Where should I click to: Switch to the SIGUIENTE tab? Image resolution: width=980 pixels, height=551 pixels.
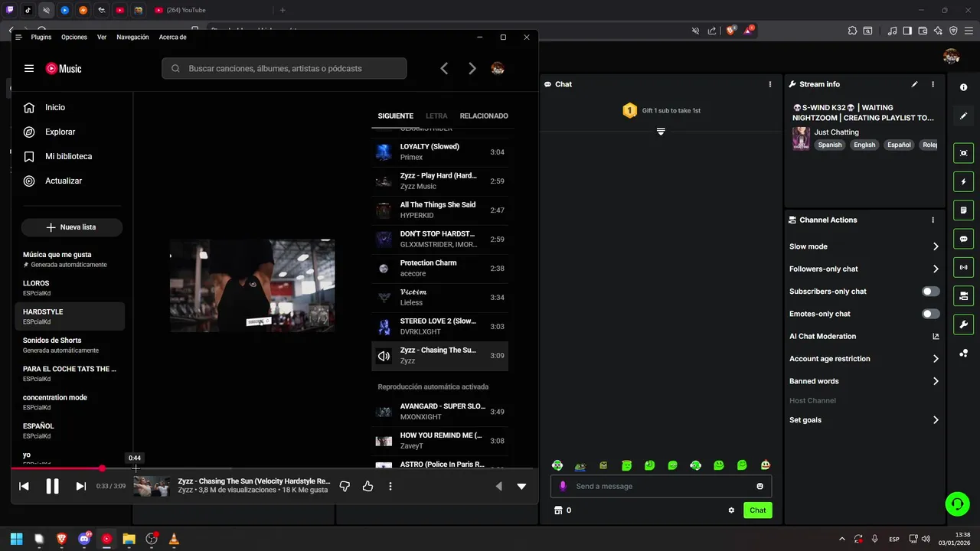tap(395, 116)
